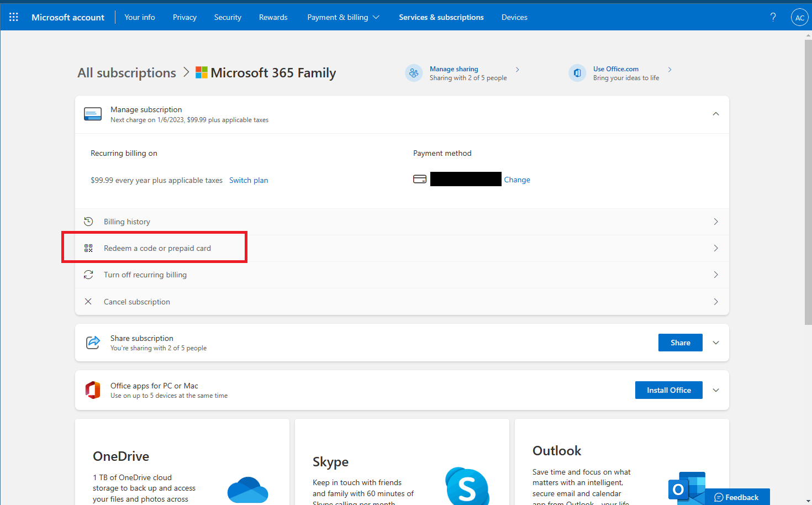
Task: Click the Skype card heading
Action: [330, 462]
